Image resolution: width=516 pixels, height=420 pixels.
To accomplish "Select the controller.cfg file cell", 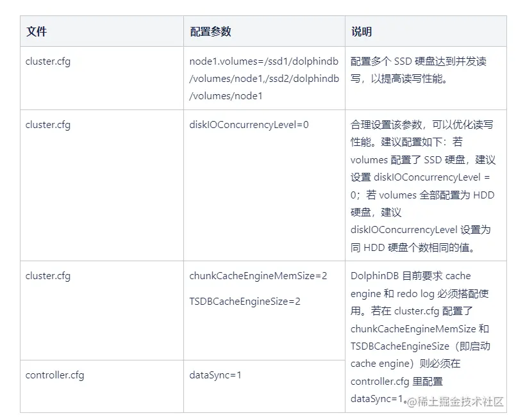I will [102, 387].
